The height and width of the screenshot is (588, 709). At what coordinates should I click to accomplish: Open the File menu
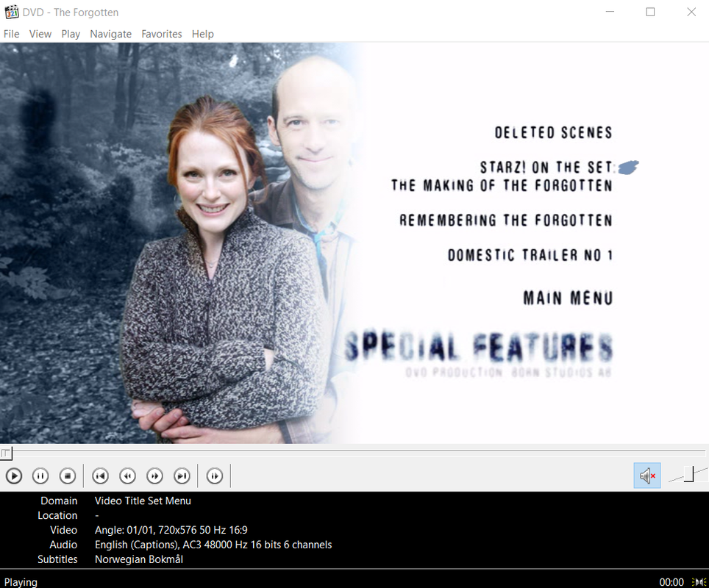pyautogui.click(x=11, y=34)
